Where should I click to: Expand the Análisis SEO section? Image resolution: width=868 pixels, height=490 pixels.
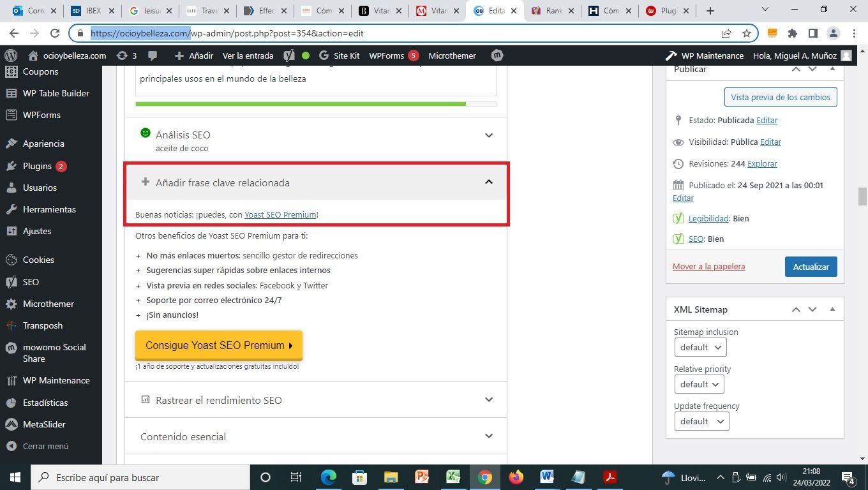[x=488, y=135]
